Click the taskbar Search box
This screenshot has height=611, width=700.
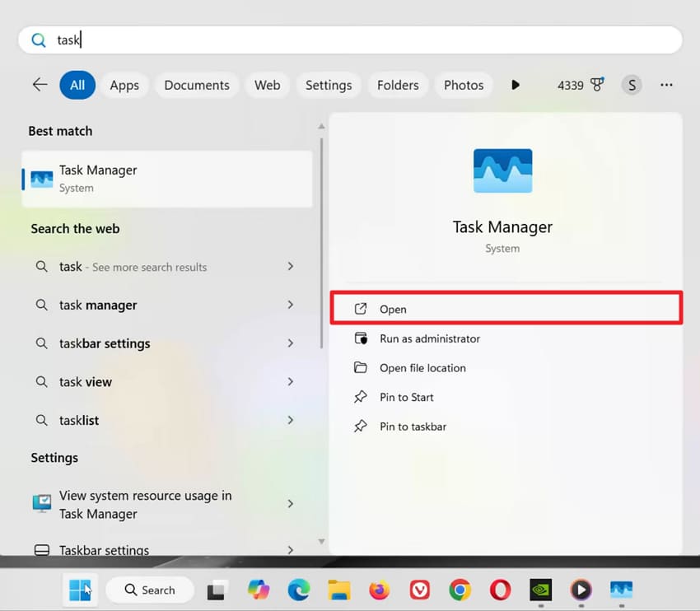(x=150, y=590)
